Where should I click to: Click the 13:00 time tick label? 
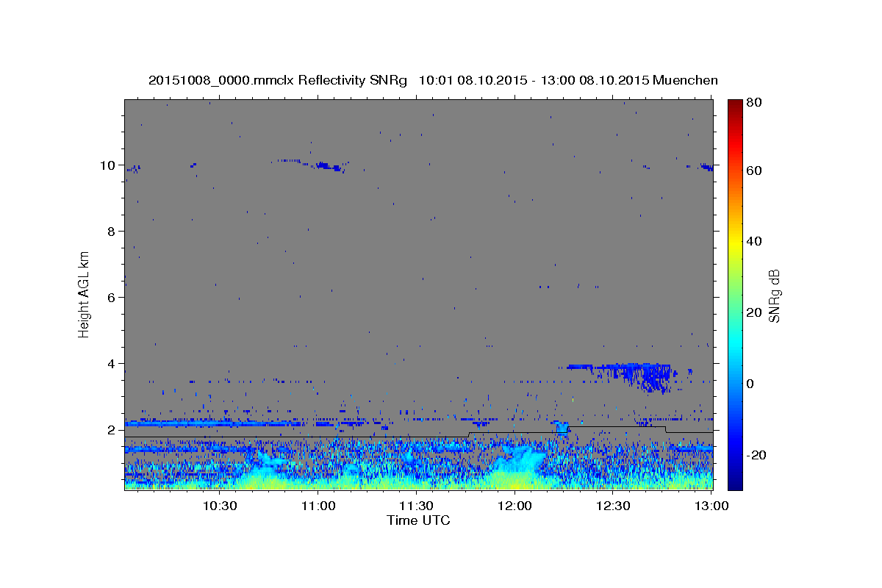[711, 506]
